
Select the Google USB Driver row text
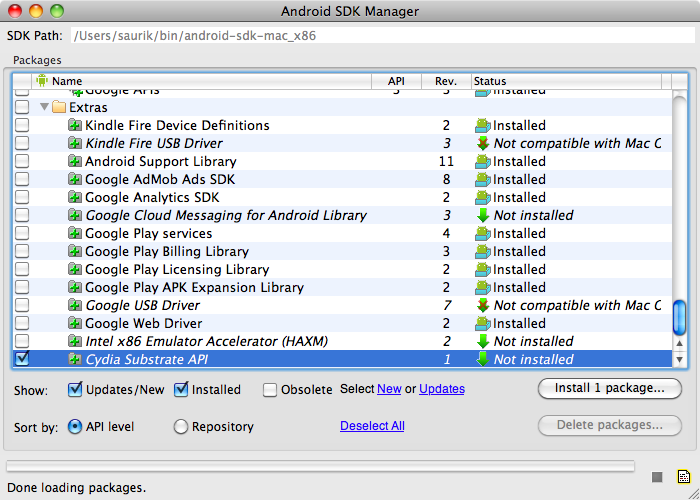(143, 305)
